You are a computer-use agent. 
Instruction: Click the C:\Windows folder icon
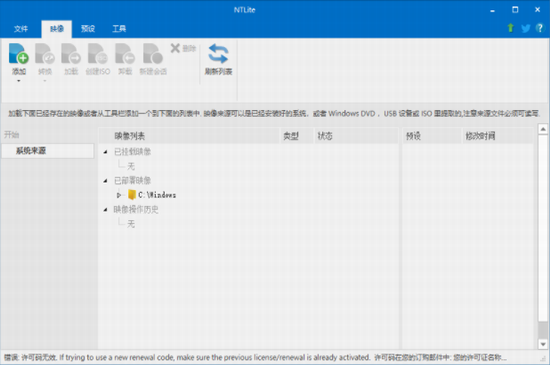tap(132, 195)
